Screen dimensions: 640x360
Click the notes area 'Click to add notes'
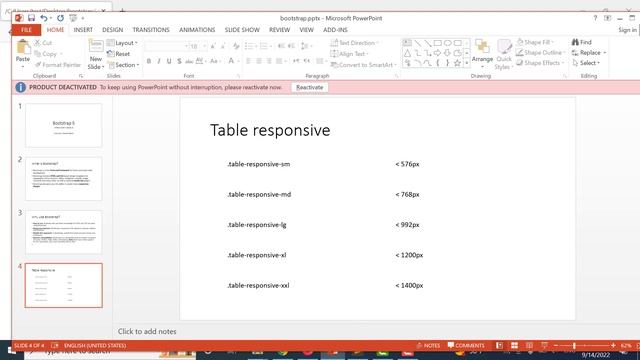(147, 331)
